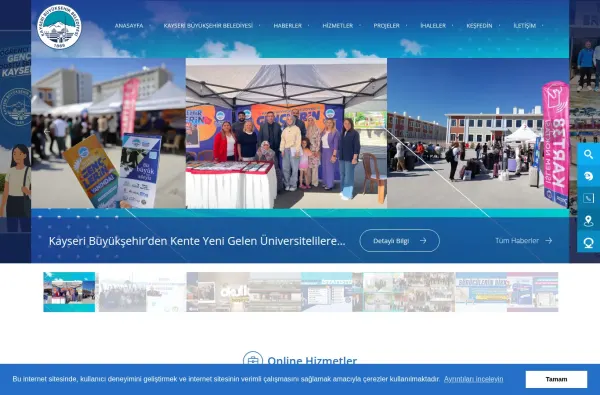This screenshot has height=395, width=600.
Task: Accept cookies with the Tamam button
Action: (x=556, y=379)
